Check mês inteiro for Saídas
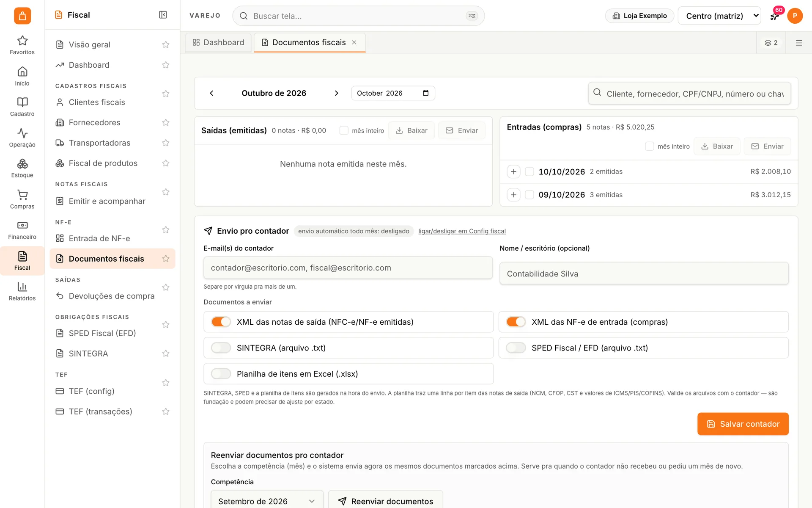 tap(344, 130)
